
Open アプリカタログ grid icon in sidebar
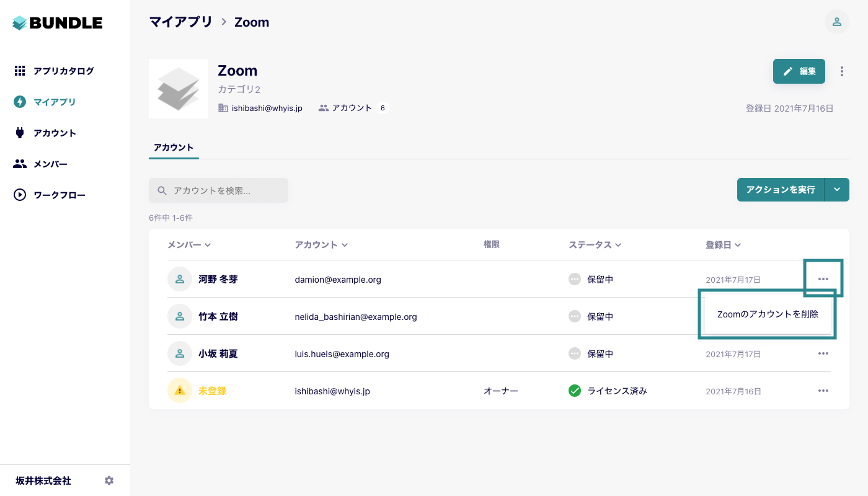click(x=20, y=71)
